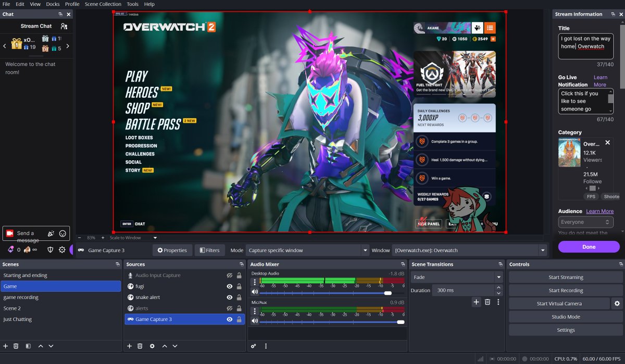Open advanced audio properties gears icon

point(254,346)
